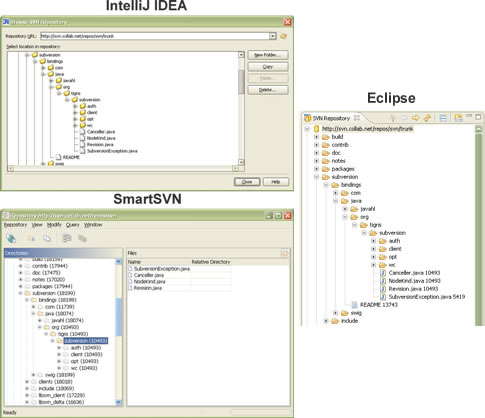Click the Delete button in IntelliJ dialog
Viewport: 485px width, 418px height.
[268, 90]
